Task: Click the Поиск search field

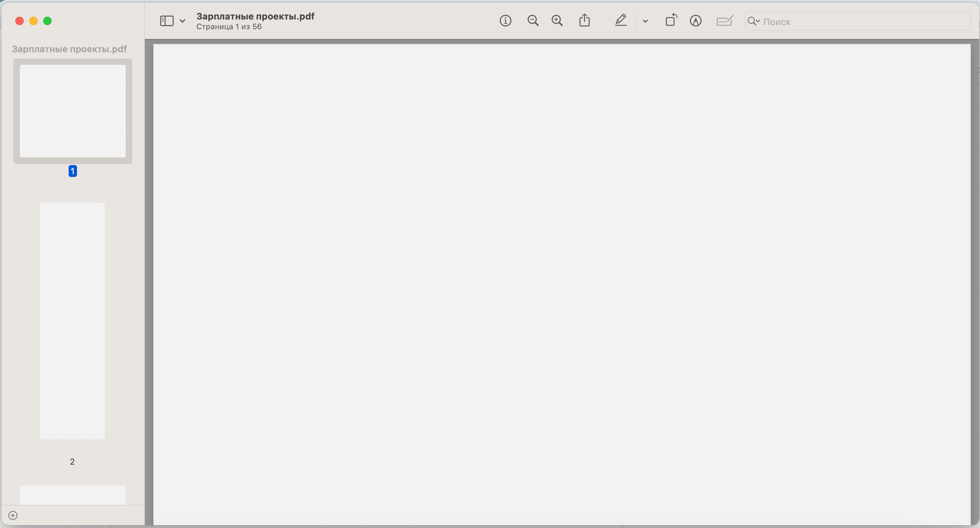Action: click(857, 21)
